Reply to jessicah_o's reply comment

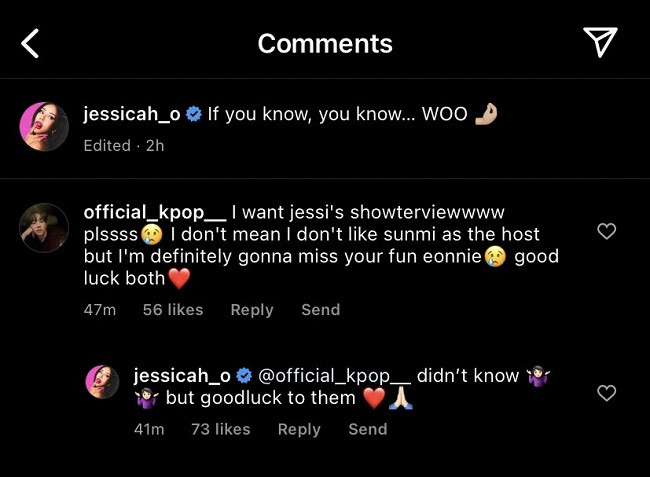299,429
